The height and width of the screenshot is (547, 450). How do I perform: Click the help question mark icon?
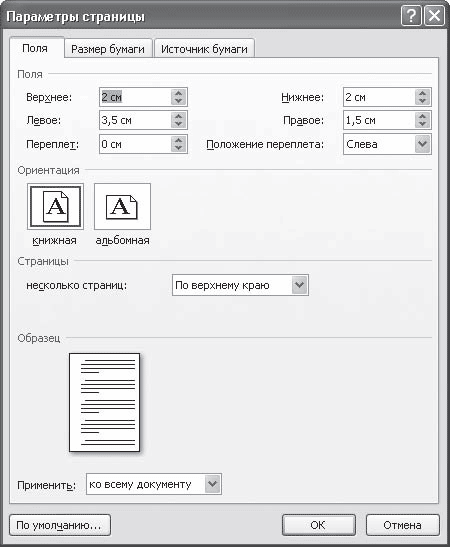(x=411, y=16)
